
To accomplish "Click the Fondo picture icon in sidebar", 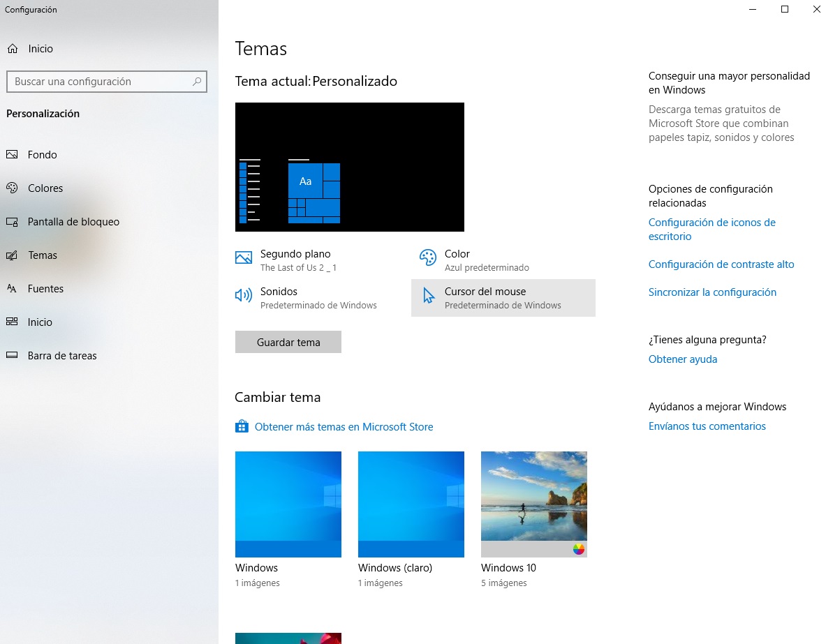I will point(12,155).
